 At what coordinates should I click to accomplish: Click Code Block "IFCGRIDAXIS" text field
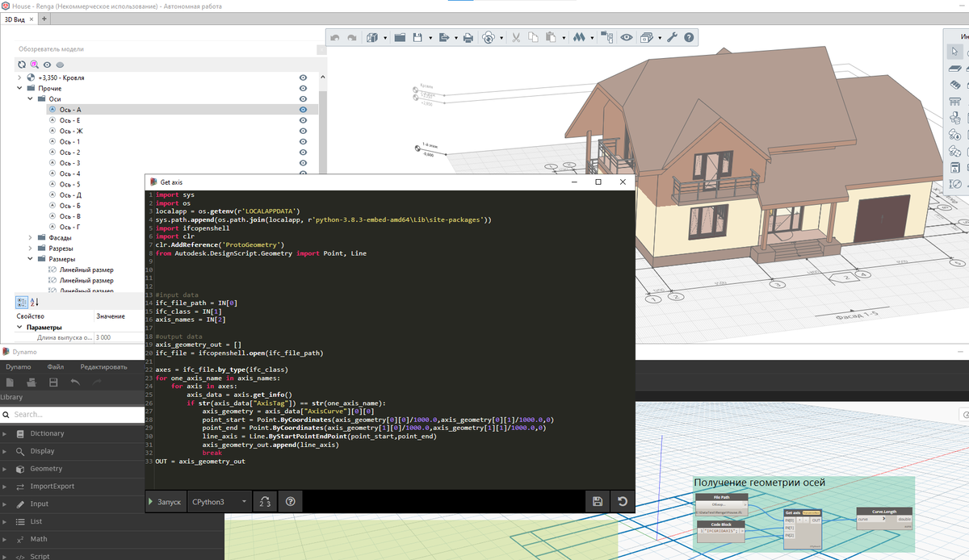(x=719, y=532)
